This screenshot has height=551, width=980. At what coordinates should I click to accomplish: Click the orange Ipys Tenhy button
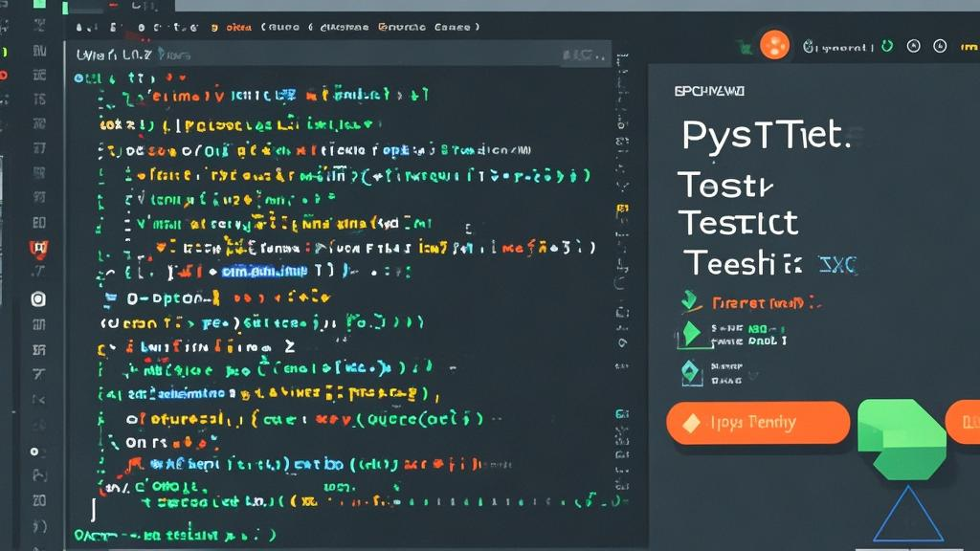click(x=758, y=423)
